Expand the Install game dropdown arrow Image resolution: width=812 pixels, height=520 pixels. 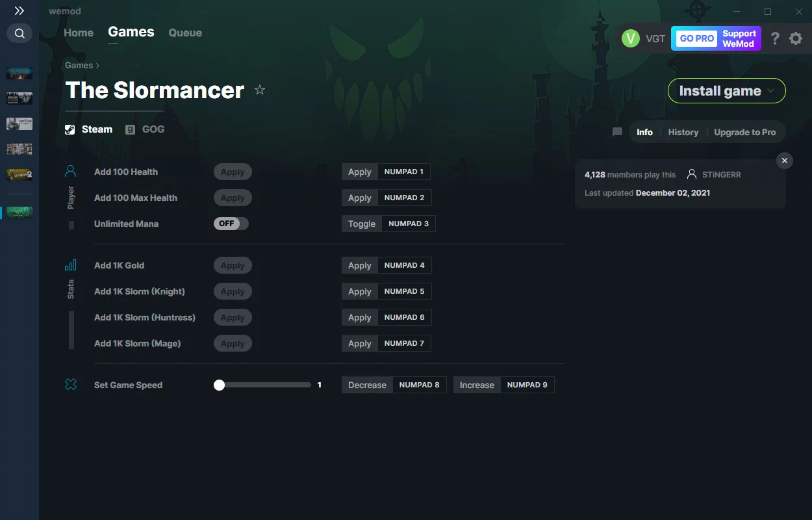(771, 91)
